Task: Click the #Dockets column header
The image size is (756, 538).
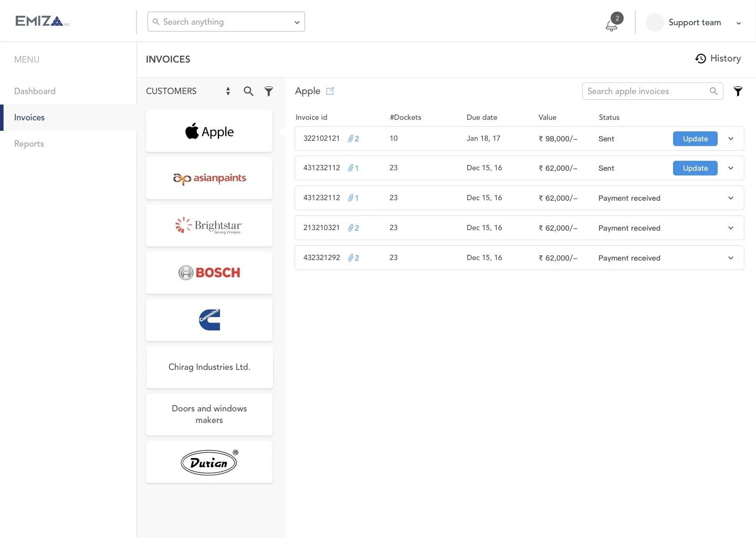Action: [x=405, y=117]
